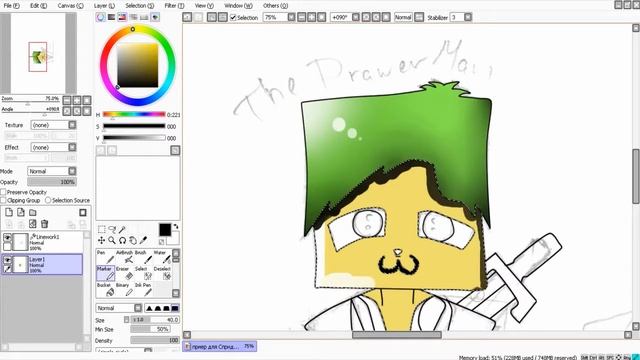Select the Ink Pen tool
The height and width of the screenshot is (360, 640).
pos(143,289)
